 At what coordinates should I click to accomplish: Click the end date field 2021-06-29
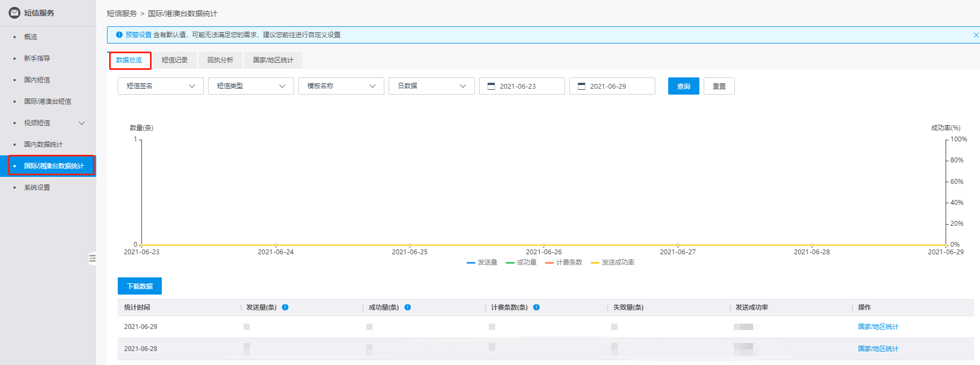(x=612, y=86)
